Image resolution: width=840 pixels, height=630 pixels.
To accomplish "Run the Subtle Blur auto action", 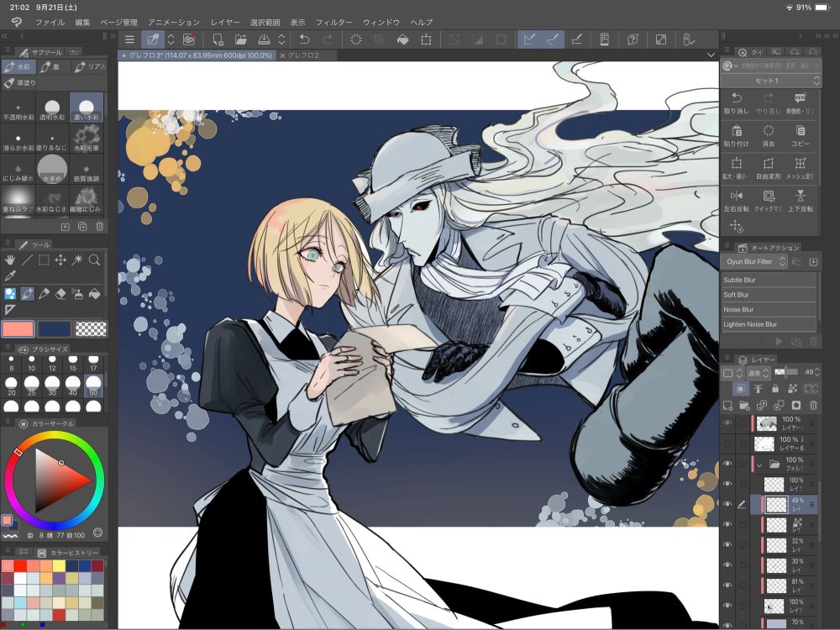I will [769, 280].
